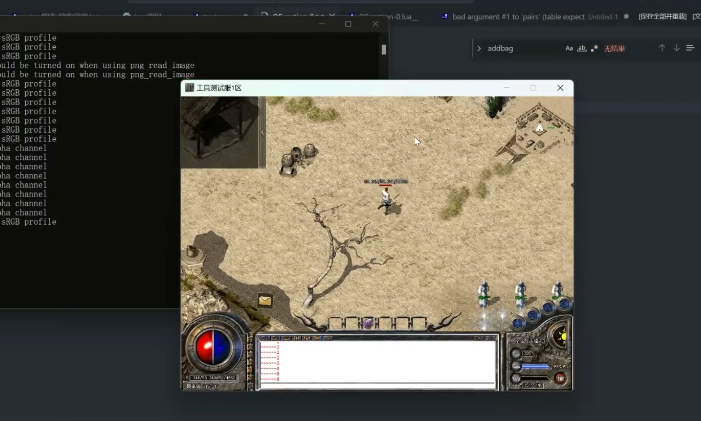
Task: Click the minimap thumbnail in game window
Action: click(221, 131)
